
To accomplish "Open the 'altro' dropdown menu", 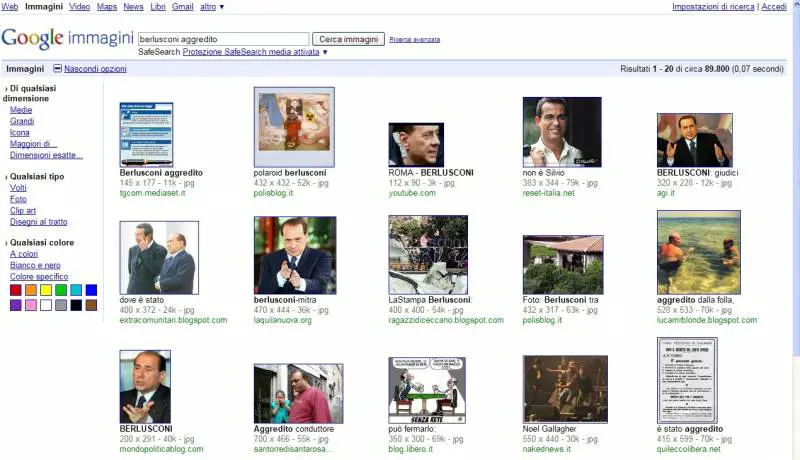I will click(x=211, y=7).
